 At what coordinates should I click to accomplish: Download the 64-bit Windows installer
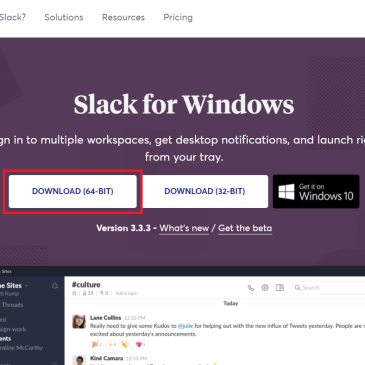[x=73, y=191]
